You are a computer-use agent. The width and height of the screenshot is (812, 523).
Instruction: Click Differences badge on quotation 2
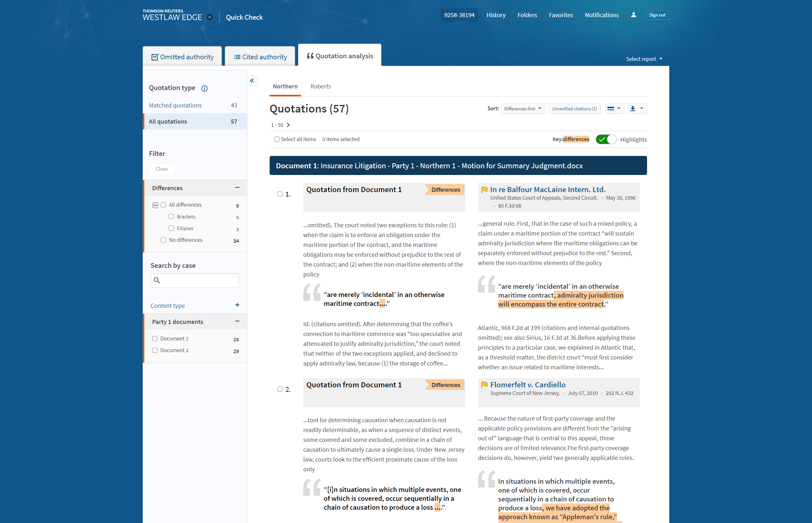click(445, 385)
